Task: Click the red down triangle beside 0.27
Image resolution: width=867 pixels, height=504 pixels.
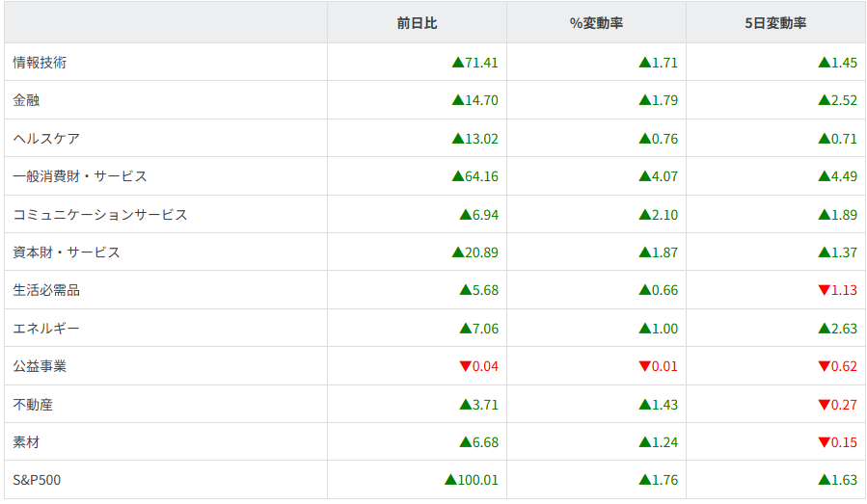Action: (824, 405)
